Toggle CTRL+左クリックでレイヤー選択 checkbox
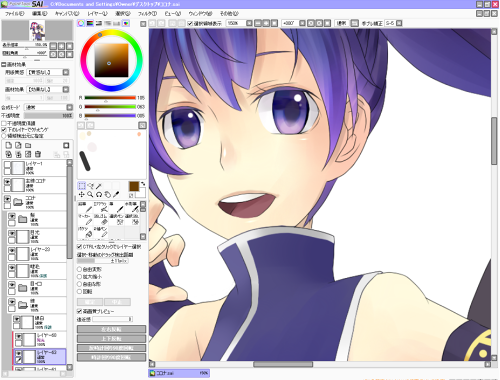The height and width of the screenshot is (380, 500). click(79, 247)
